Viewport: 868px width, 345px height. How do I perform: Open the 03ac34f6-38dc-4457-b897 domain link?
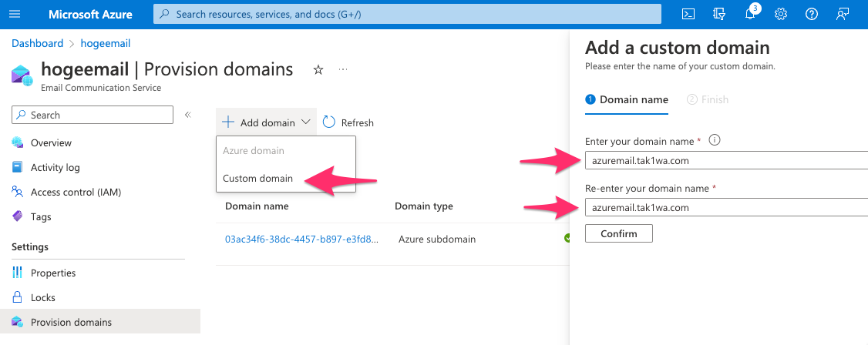click(301, 239)
